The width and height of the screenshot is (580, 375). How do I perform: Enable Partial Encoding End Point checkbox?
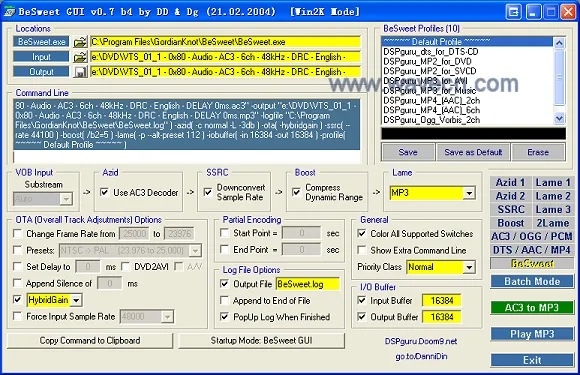pos(224,250)
